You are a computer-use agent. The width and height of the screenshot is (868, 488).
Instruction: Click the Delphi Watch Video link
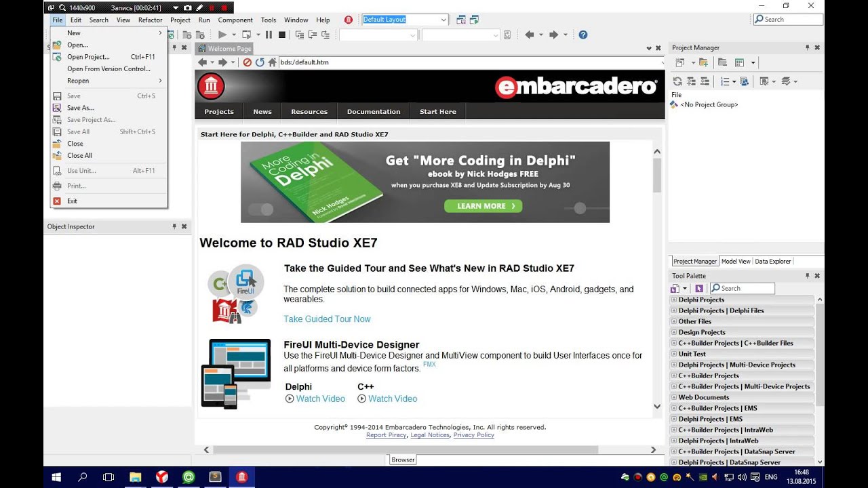coord(320,399)
